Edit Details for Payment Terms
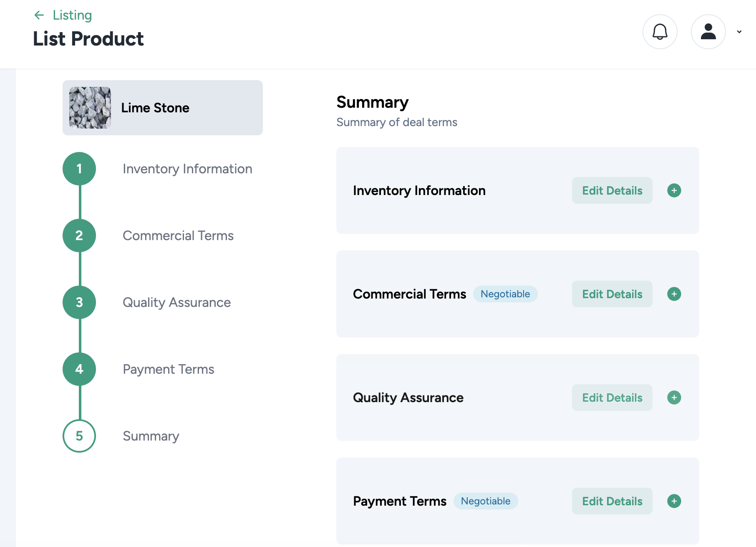Viewport: 756px width, 547px height. (612, 501)
